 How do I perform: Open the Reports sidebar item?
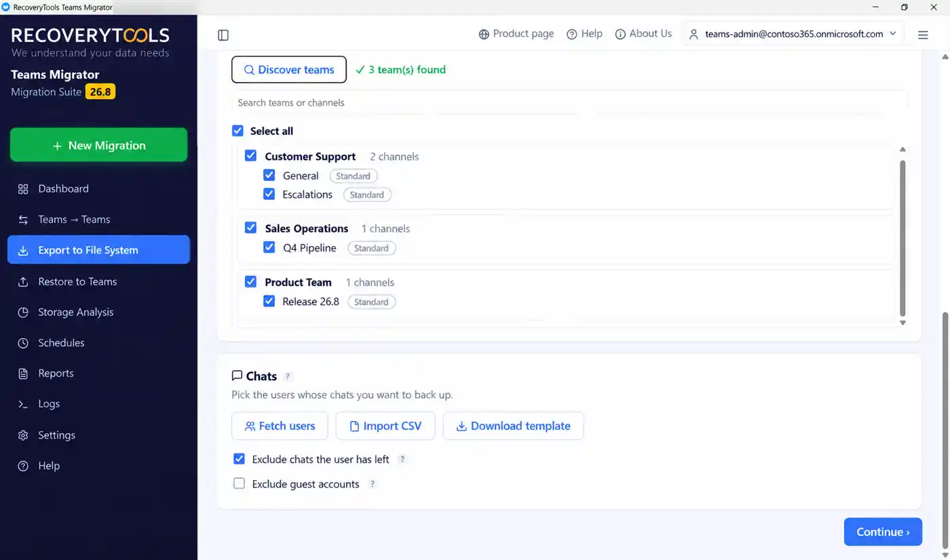tap(98, 374)
